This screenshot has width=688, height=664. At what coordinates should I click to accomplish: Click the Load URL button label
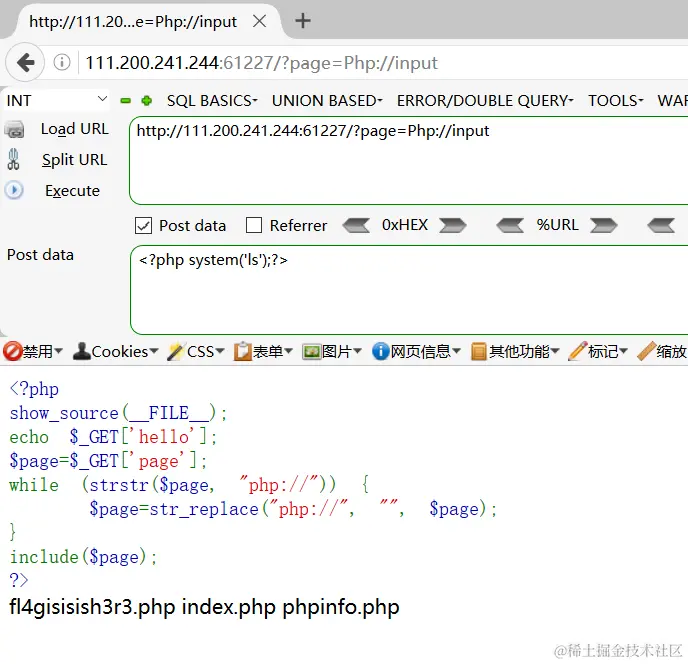[75, 129]
